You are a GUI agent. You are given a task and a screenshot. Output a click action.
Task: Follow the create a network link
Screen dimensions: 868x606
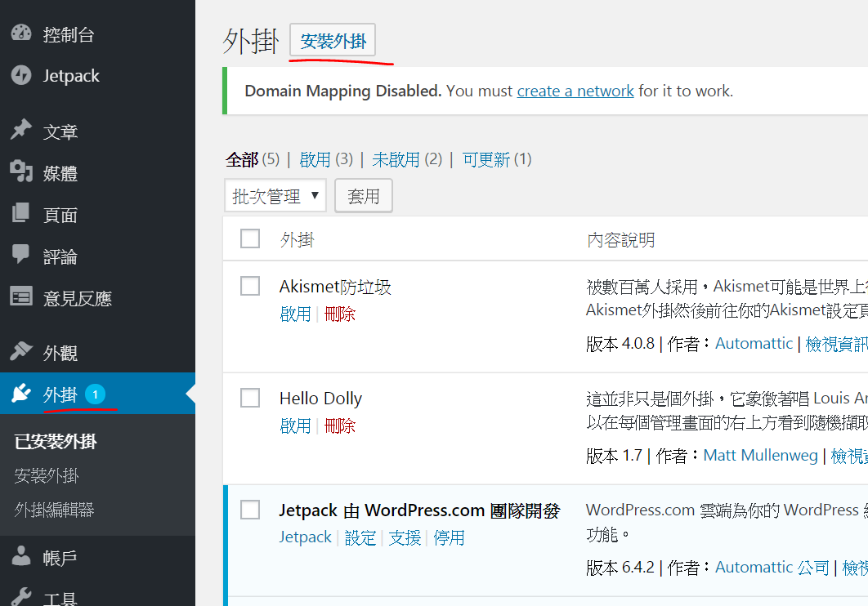click(x=575, y=91)
